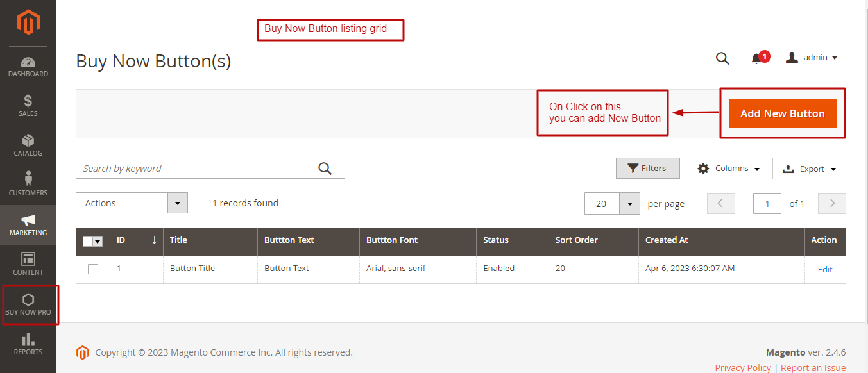This screenshot has height=373, width=868.
Task: Click the Add New Button button
Action: coord(783,113)
